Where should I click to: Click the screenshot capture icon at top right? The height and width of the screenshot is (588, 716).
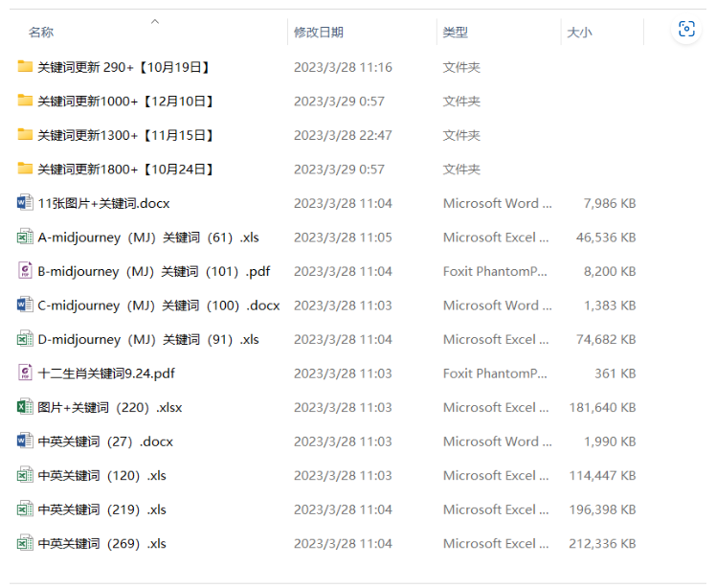pos(686,30)
